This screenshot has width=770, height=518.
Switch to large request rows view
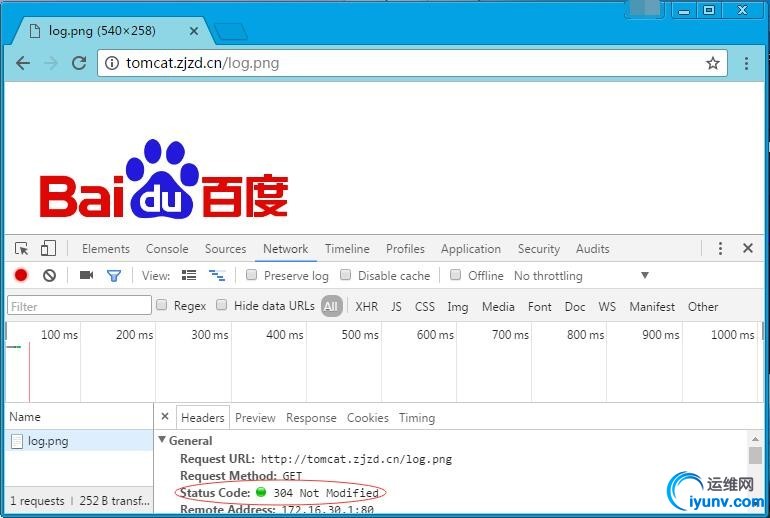[189, 275]
